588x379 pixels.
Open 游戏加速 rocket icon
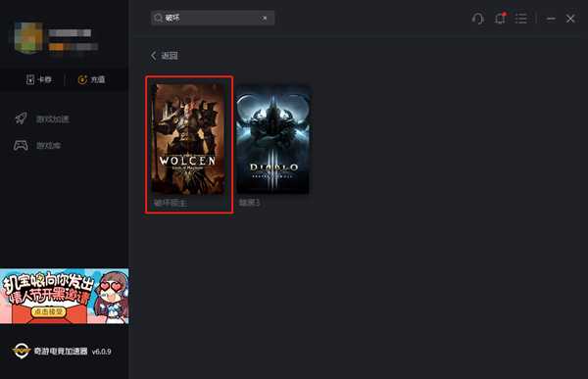coord(21,118)
